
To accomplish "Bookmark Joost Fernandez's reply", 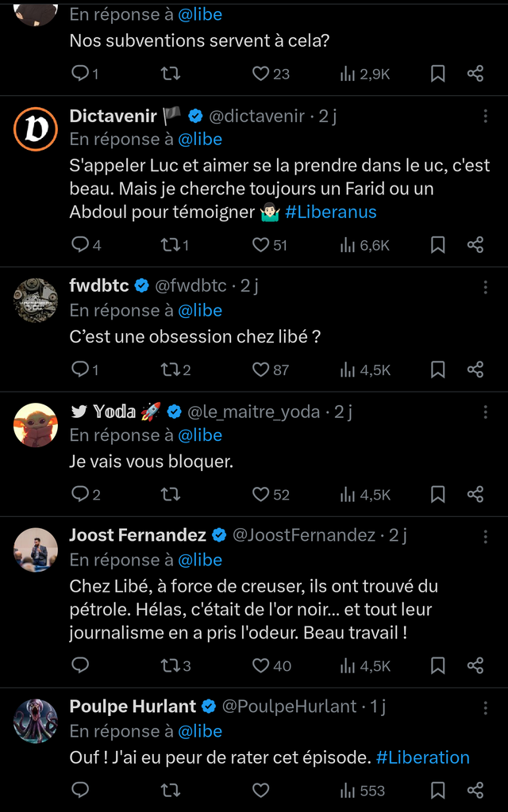I will pyautogui.click(x=437, y=666).
